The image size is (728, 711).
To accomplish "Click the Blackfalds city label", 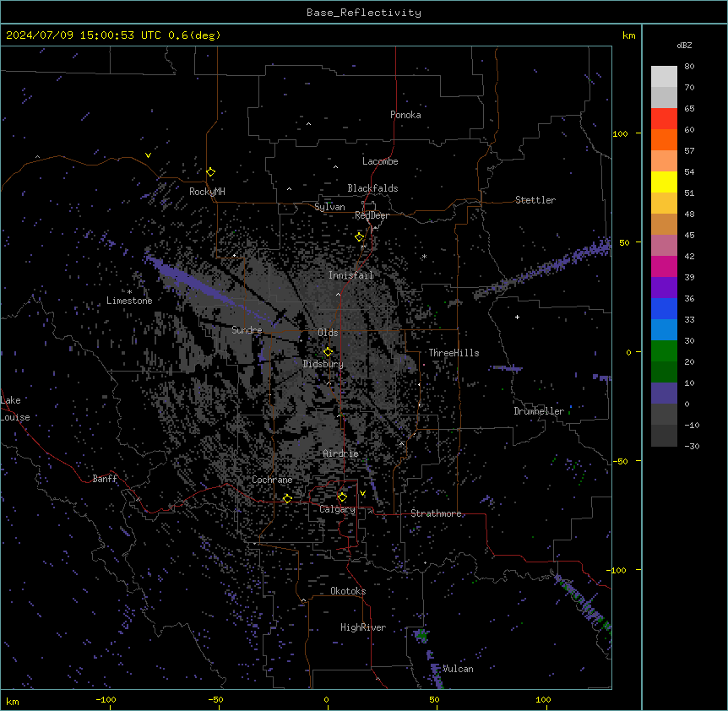I will [x=372, y=188].
